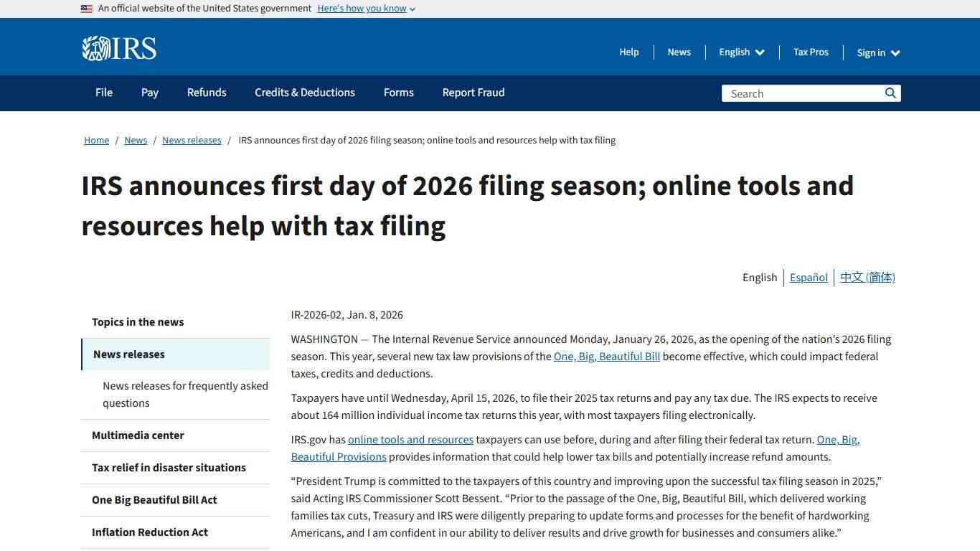Visit the Tax Pros page

coord(811,52)
